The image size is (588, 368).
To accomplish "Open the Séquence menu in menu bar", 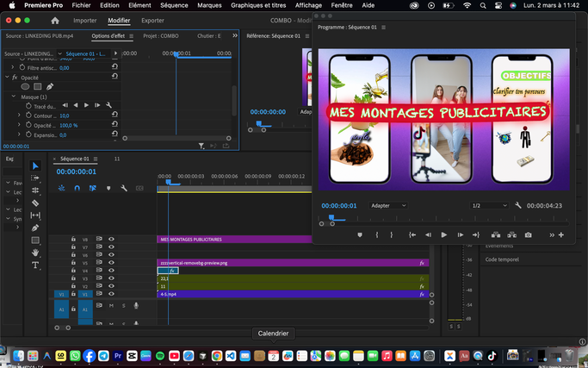I will point(174,5).
